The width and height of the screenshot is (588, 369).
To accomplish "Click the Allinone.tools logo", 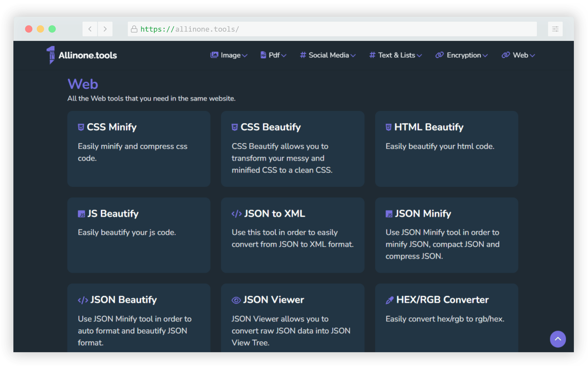I will pos(81,55).
